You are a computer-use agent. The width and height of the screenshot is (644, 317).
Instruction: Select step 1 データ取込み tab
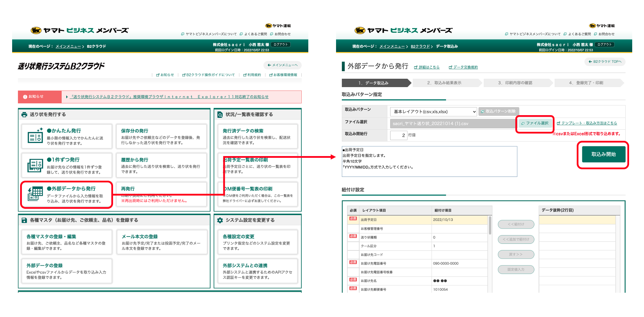(x=376, y=83)
